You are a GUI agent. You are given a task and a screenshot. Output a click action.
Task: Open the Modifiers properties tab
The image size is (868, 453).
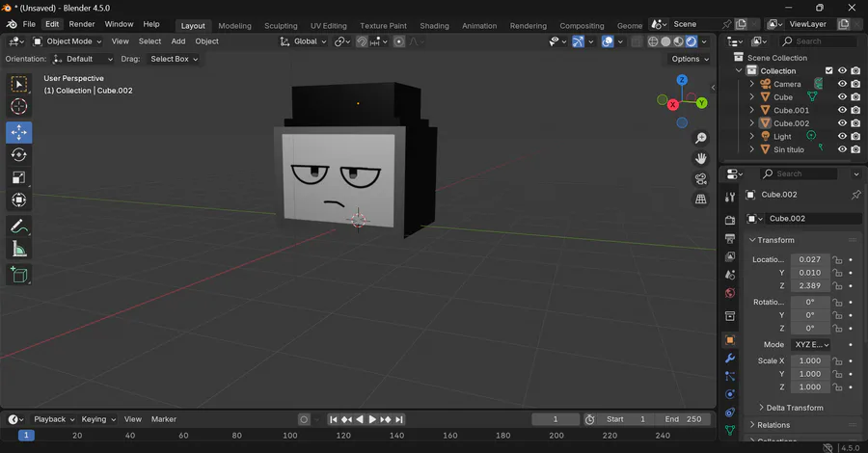click(x=730, y=358)
